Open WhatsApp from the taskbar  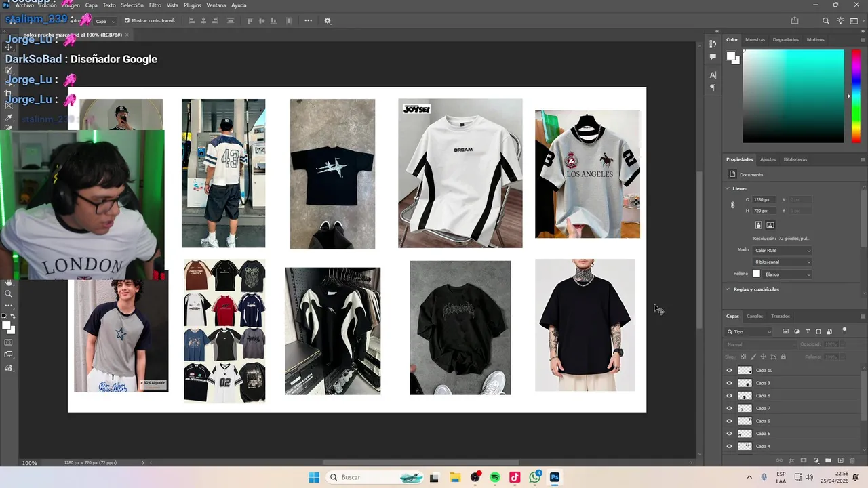(535, 477)
